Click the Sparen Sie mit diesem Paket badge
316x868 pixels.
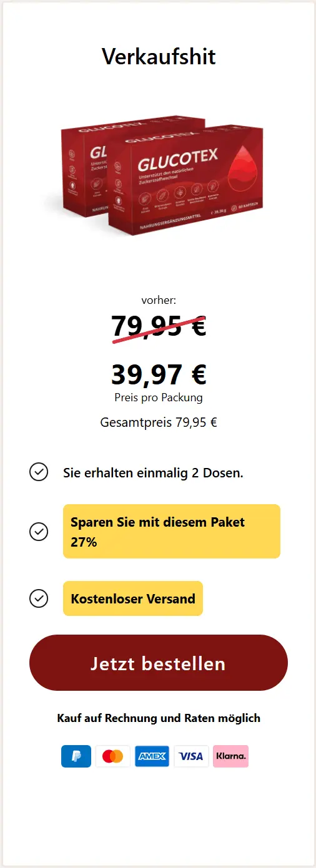point(172,532)
